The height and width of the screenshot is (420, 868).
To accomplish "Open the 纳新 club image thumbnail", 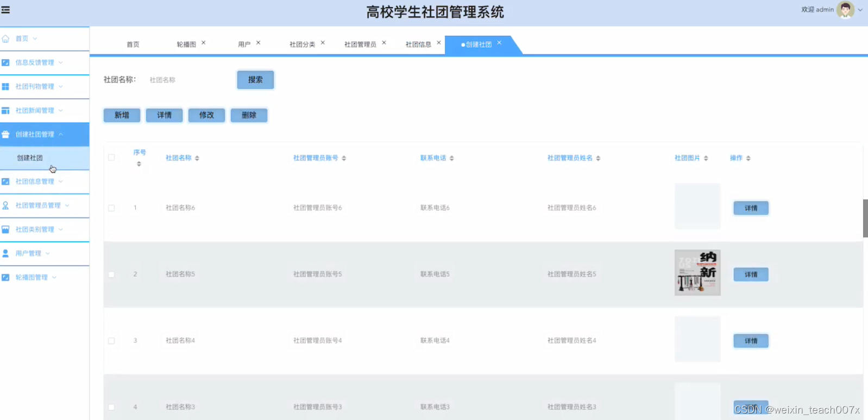I will pos(697,273).
